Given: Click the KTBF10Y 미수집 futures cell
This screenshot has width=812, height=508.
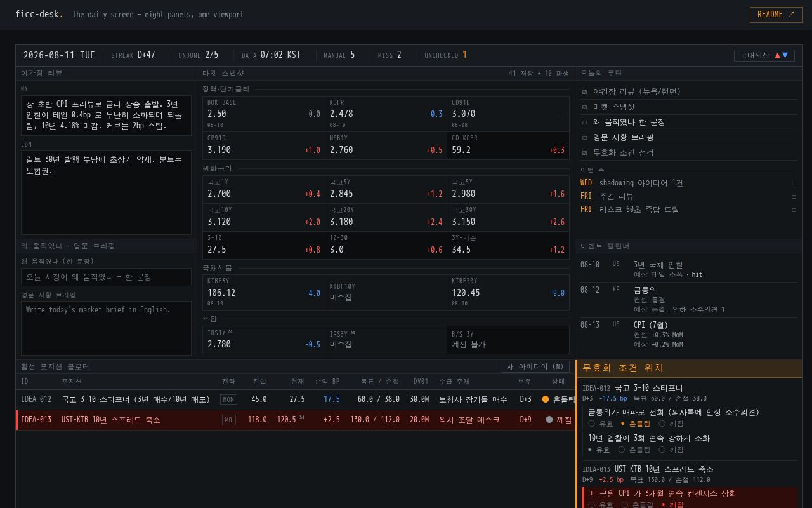Looking at the screenshot, I should pyautogui.click(x=386, y=293).
